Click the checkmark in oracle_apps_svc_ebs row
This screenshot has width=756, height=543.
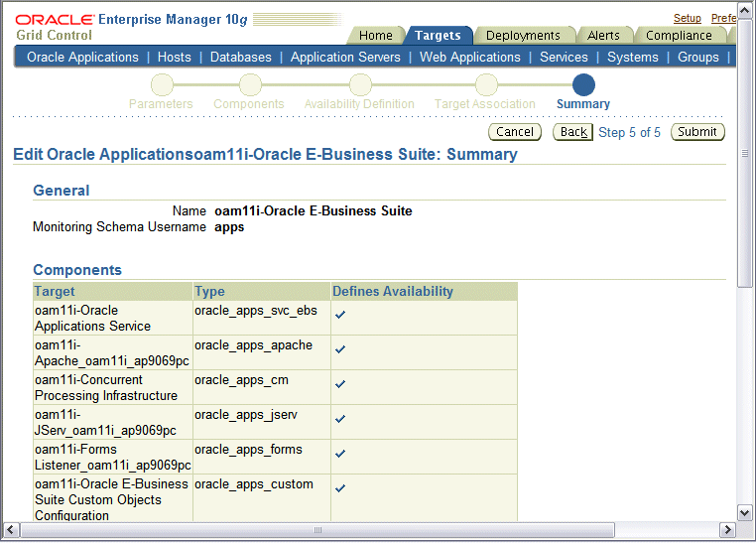[340, 315]
